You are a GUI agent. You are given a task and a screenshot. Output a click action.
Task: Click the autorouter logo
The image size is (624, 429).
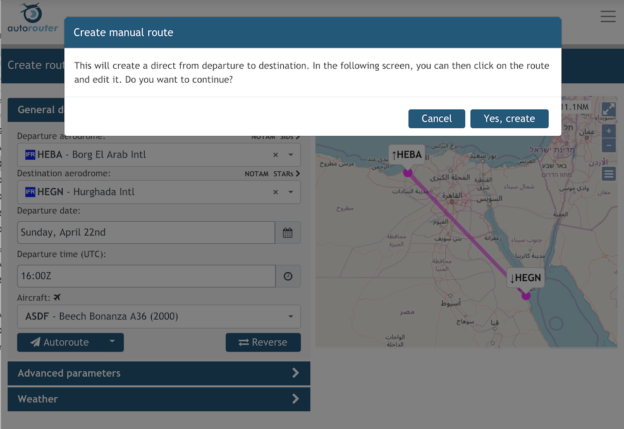[x=31, y=19]
